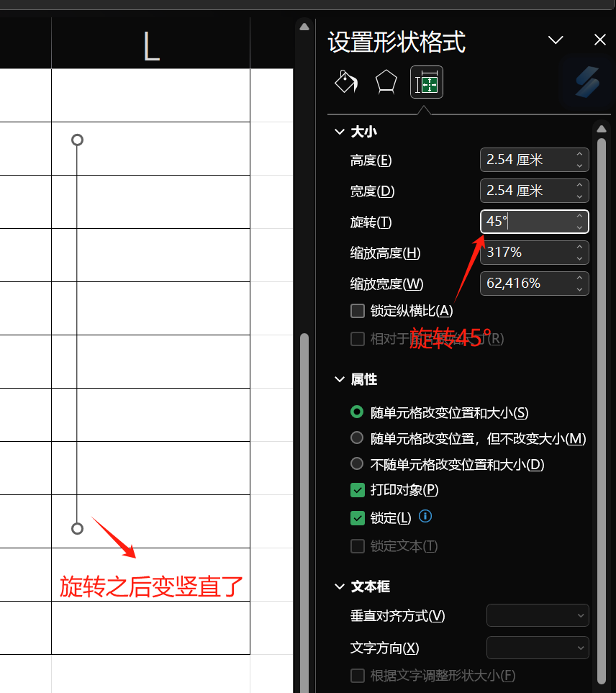This screenshot has height=693, width=616.
Task: Click the top handle of the line shape
Action: [x=78, y=140]
